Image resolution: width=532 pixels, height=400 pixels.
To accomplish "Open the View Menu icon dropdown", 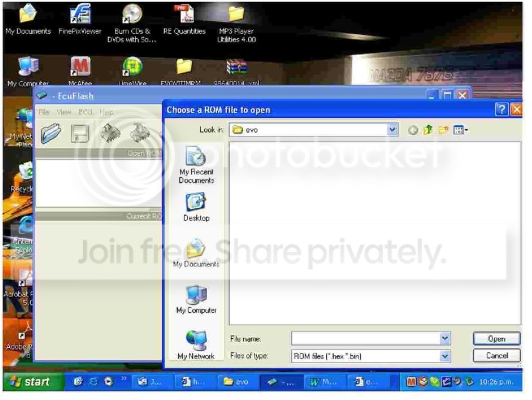I will 460,130.
